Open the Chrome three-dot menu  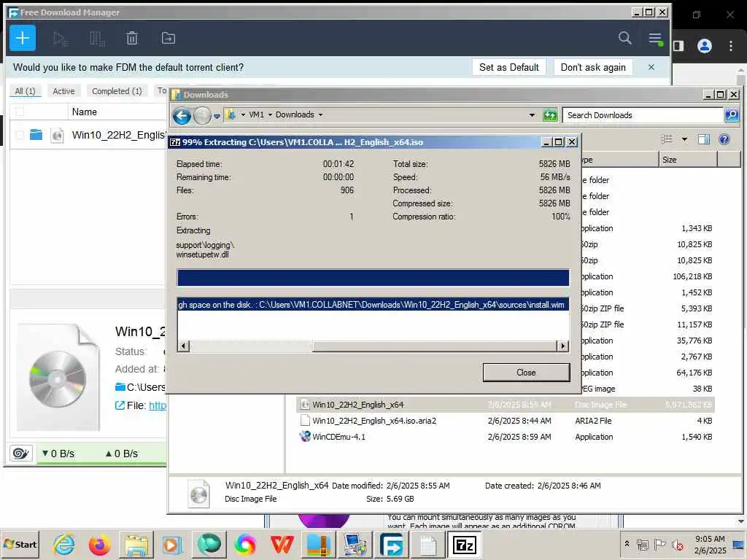pos(731,46)
